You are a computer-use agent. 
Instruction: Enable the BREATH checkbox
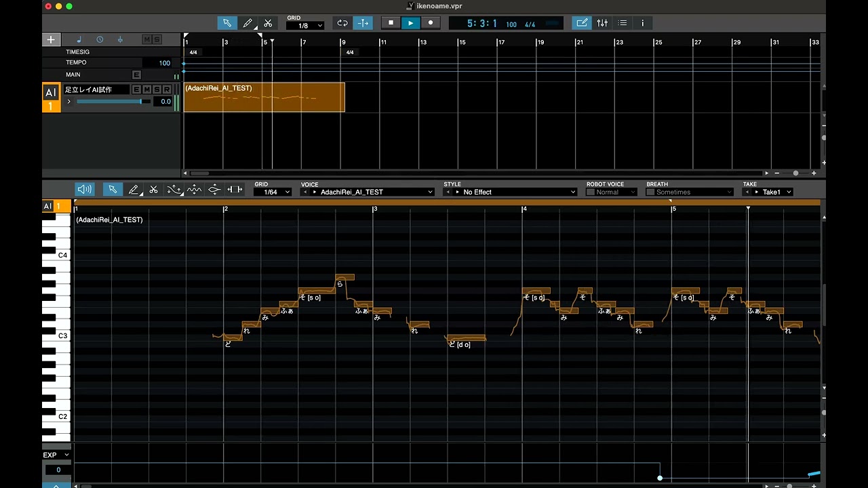pos(650,192)
